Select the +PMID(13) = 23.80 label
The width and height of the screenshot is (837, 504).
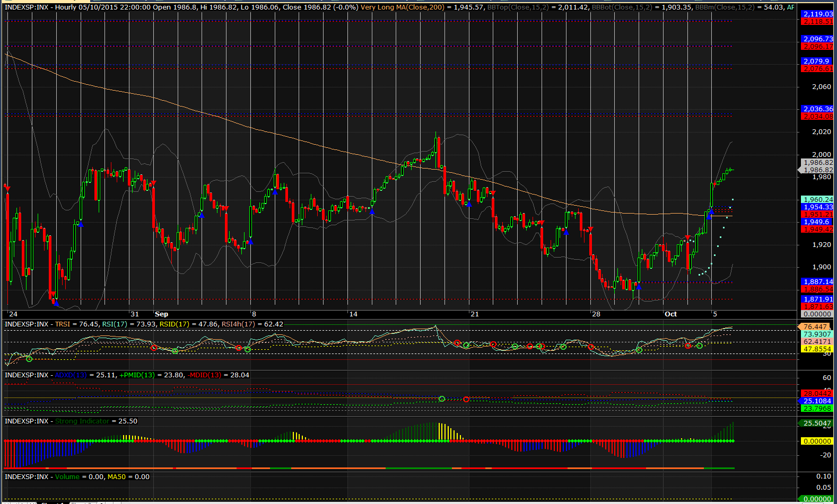pos(151,375)
